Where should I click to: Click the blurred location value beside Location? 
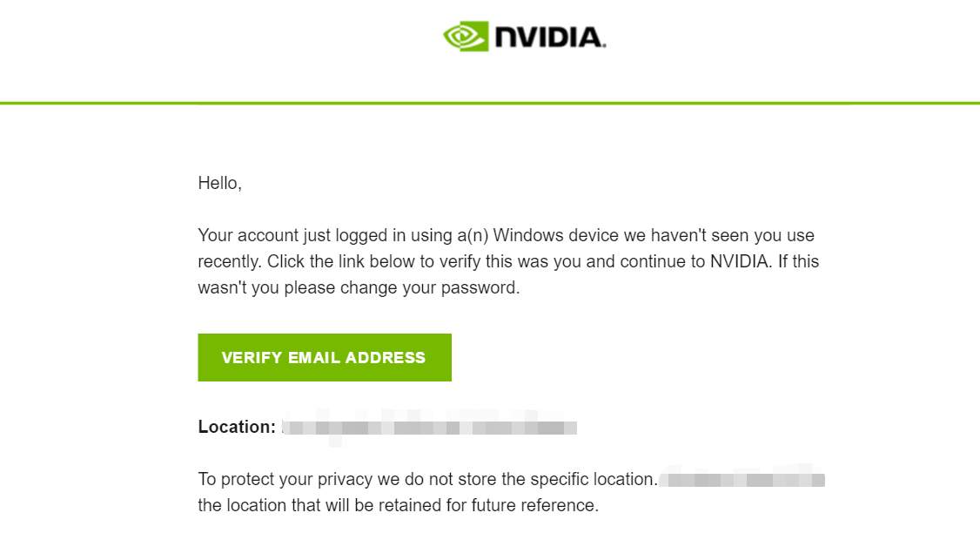coord(429,428)
